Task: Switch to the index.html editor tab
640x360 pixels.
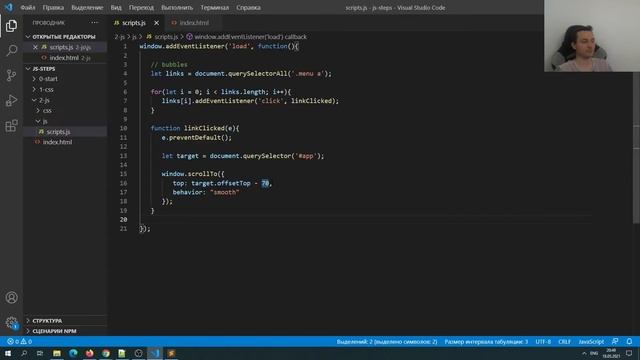Action: [193, 23]
